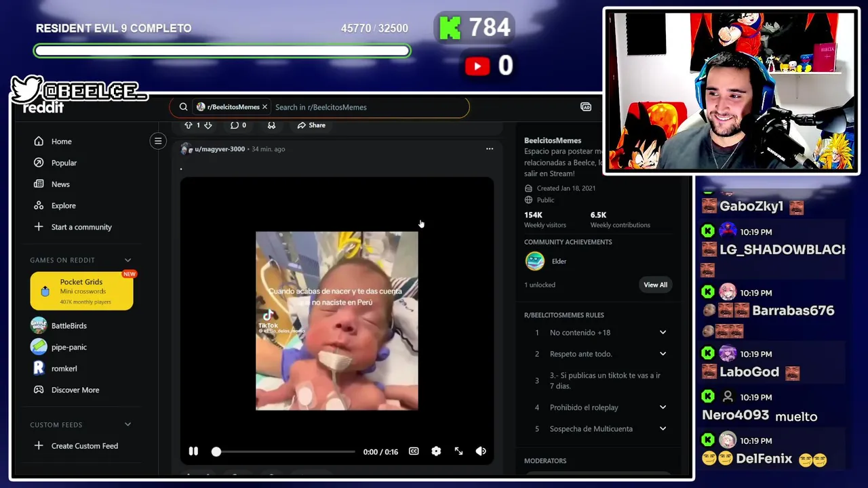Click rule 3 about publishing a tiktok
Viewport: 868px width, 488px height.
[x=600, y=381]
